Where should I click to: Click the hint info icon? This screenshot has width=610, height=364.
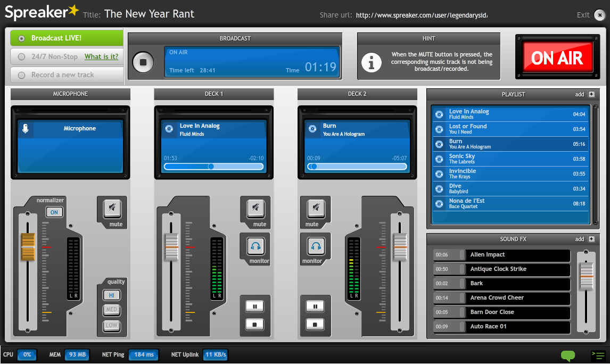pyautogui.click(x=371, y=62)
